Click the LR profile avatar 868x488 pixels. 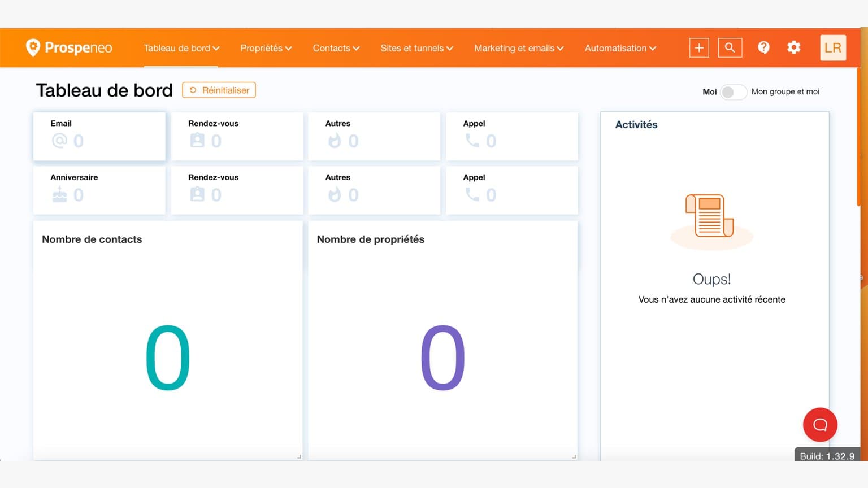tap(832, 47)
